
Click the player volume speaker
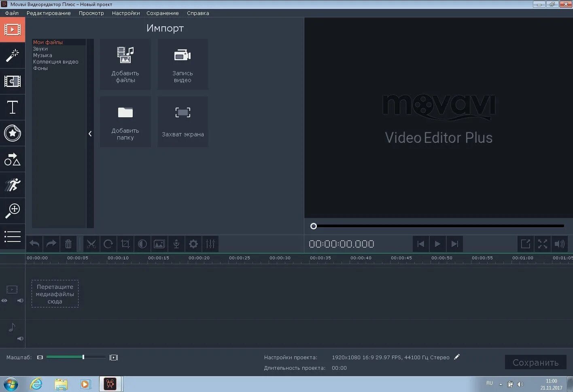pos(560,244)
